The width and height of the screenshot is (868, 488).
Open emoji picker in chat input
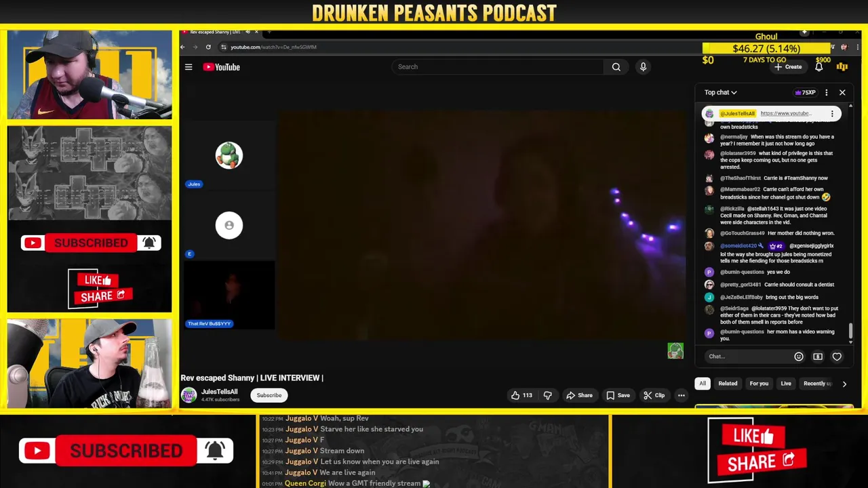click(799, 357)
